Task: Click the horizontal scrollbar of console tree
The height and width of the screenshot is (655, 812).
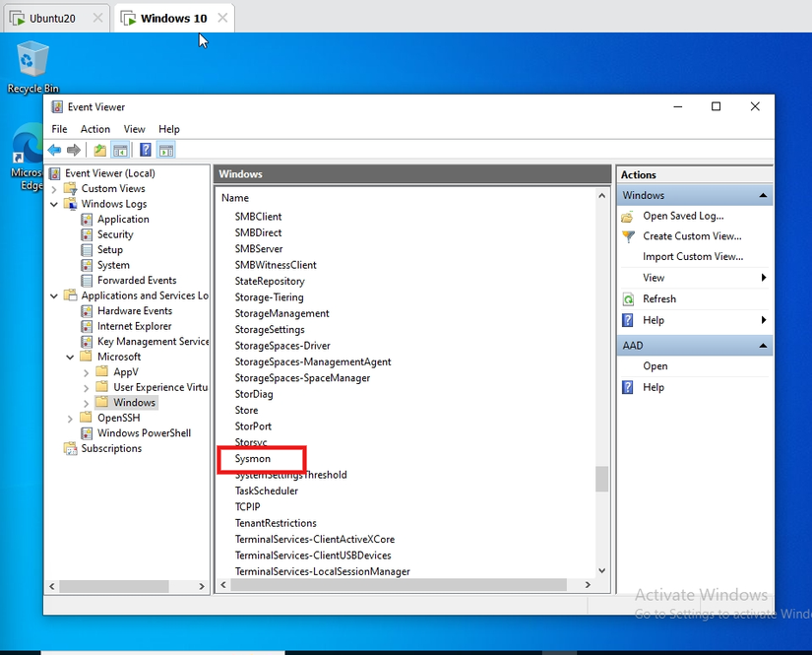Action: 113,586
